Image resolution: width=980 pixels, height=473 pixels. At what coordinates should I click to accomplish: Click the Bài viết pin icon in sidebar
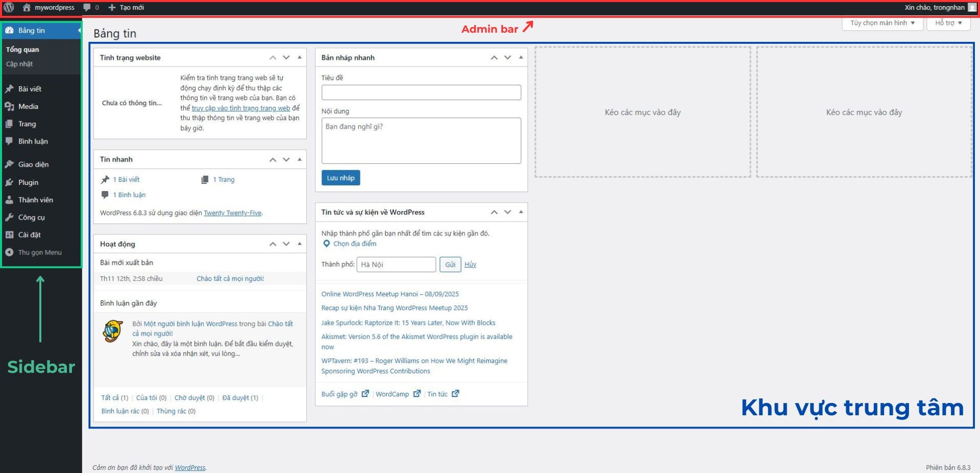point(9,89)
